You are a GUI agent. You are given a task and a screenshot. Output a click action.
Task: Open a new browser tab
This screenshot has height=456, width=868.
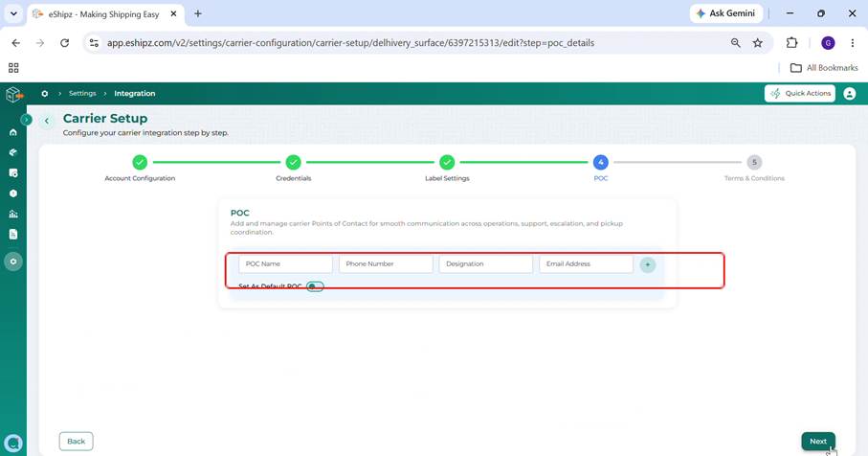point(198,13)
